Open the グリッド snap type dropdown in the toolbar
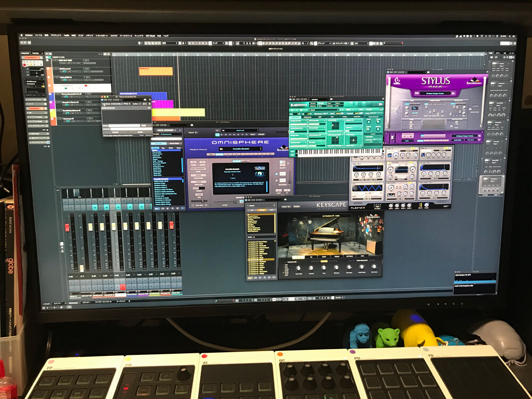 pyautogui.click(x=323, y=44)
